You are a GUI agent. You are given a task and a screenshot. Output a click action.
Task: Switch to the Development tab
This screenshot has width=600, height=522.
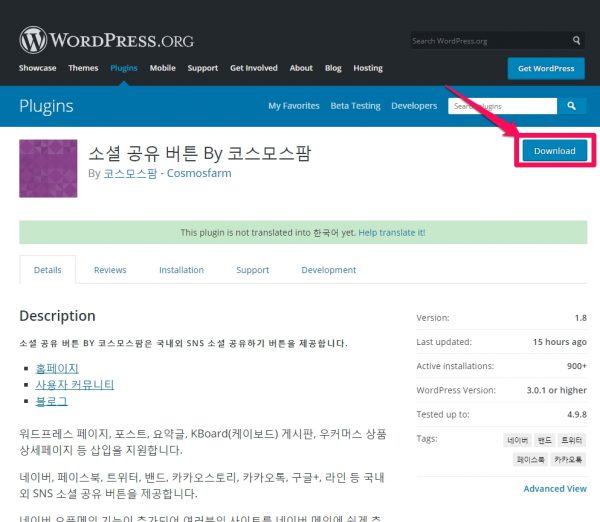[x=329, y=270]
